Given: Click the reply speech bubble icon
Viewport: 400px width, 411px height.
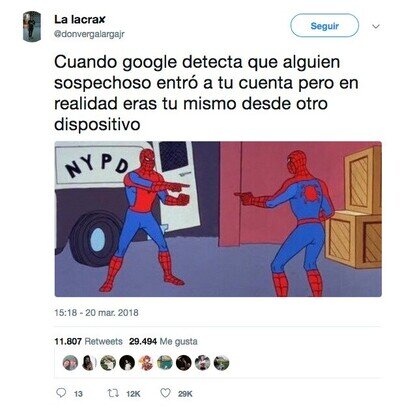Looking at the screenshot, I should [61, 393].
